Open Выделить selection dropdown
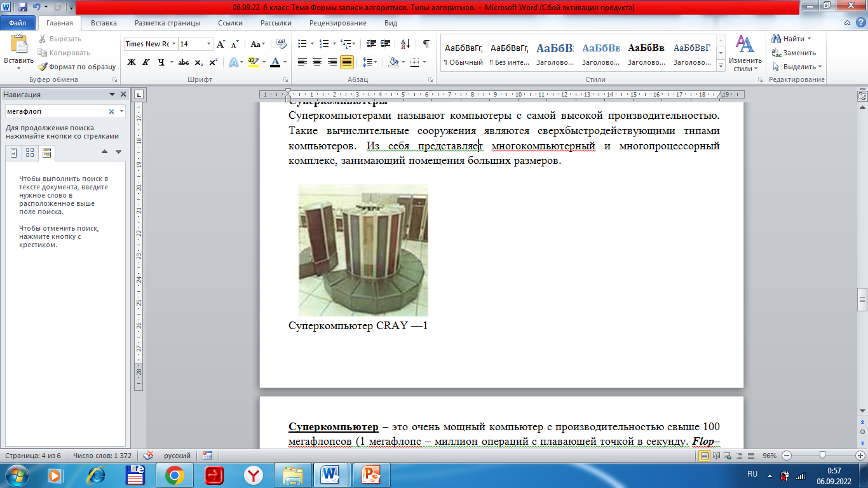This screenshot has width=868, height=488. point(797,67)
